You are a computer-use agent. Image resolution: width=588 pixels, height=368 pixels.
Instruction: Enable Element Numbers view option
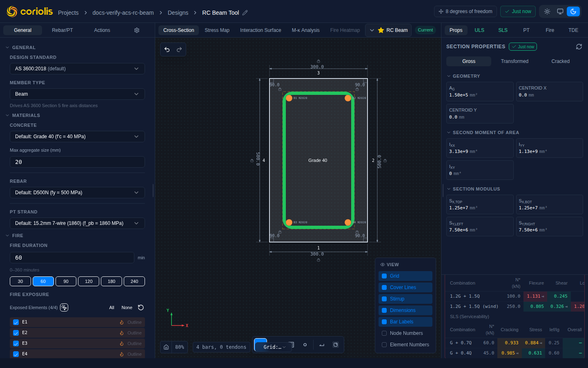tap(405, 345)
